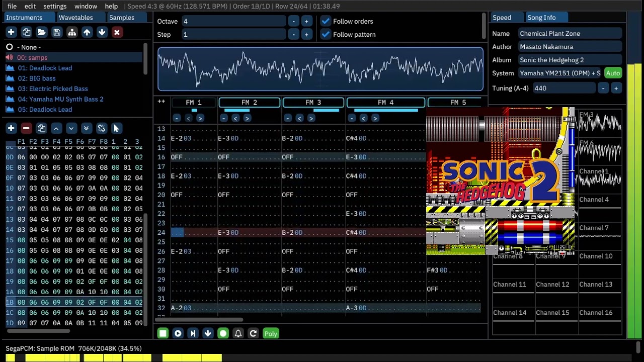
Task: Save the instrument using floppy disk icon
Action: [x=57, y=32]
